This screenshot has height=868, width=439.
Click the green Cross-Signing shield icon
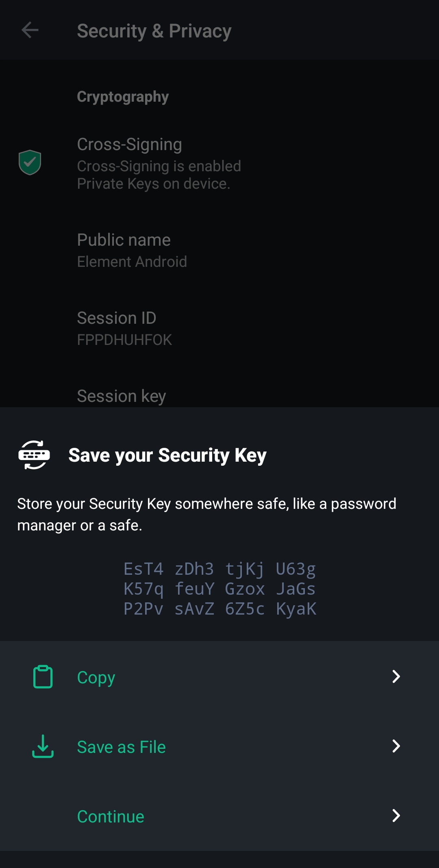click(x=30, y=162)
